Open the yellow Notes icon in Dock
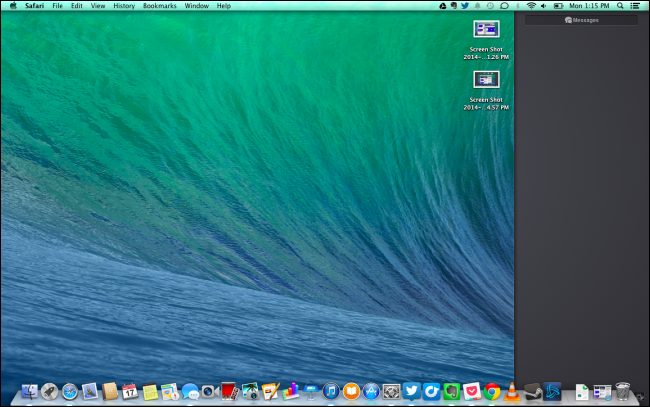 pyautogui.click(x=150, y=392)
